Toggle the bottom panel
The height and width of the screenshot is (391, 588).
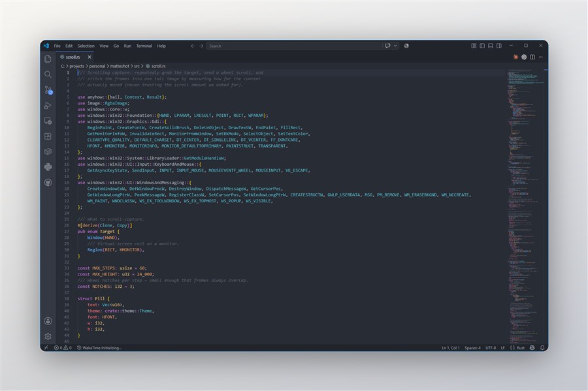pos(491,46)
